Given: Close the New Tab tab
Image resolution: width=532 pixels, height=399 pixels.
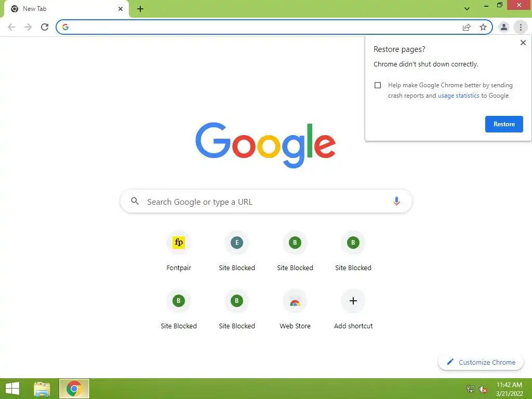Looking at the screenshot, I should click(121, 9).
